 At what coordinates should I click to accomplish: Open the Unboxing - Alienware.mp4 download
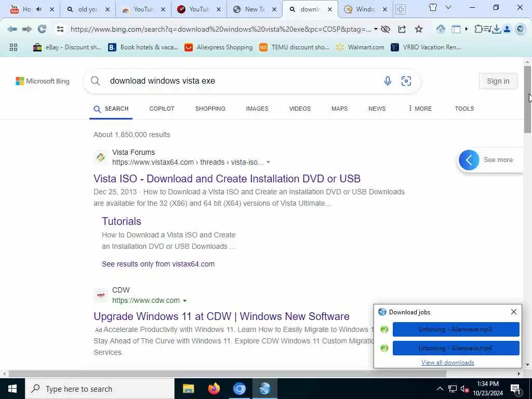pos(456,348)
